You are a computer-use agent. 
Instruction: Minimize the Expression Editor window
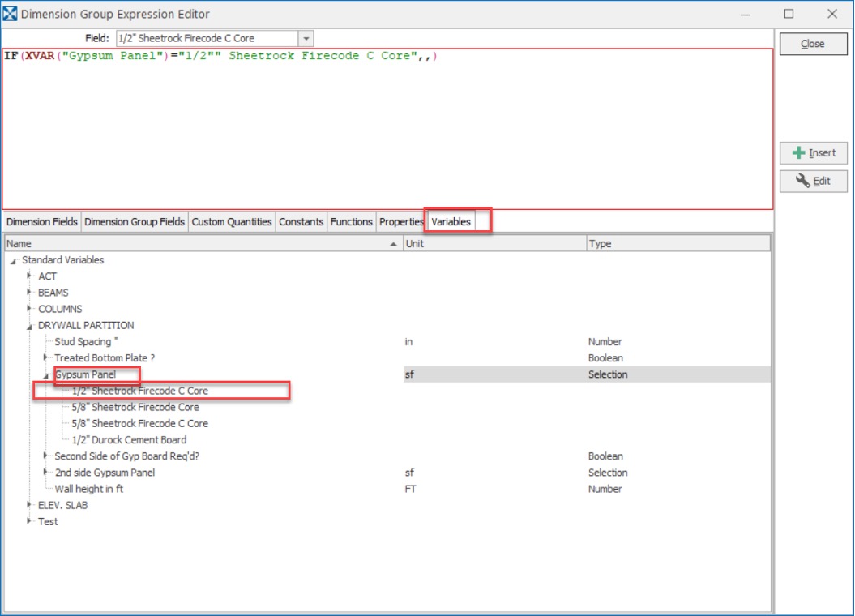pos(745,14)
